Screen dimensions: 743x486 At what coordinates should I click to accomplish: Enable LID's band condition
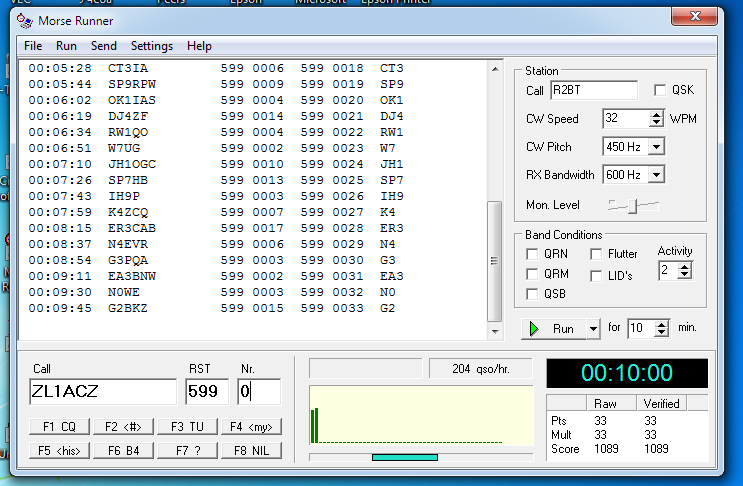point(596,274)
